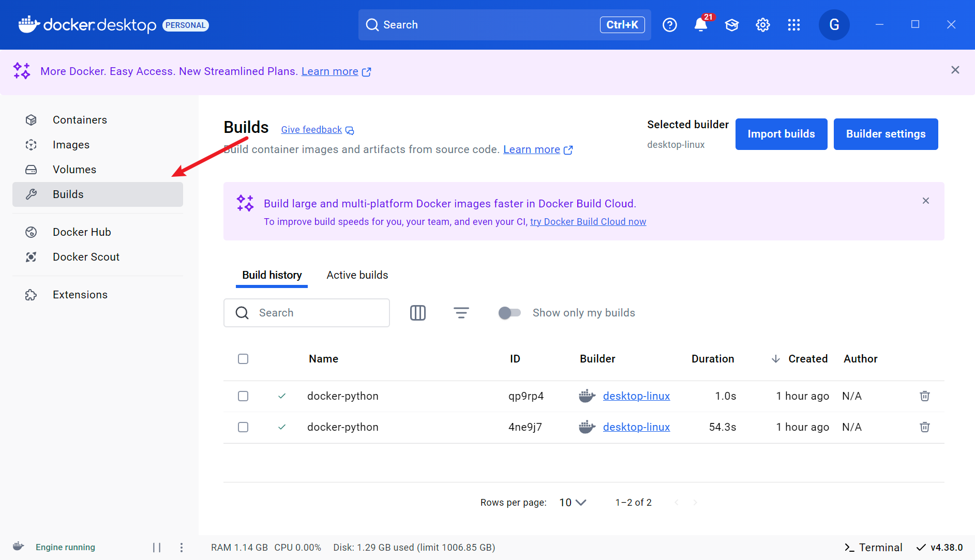Image resolution: width=975 pixels, height=560 pixels.
Task: Open Settings gear icon in header
Action: 763,25
